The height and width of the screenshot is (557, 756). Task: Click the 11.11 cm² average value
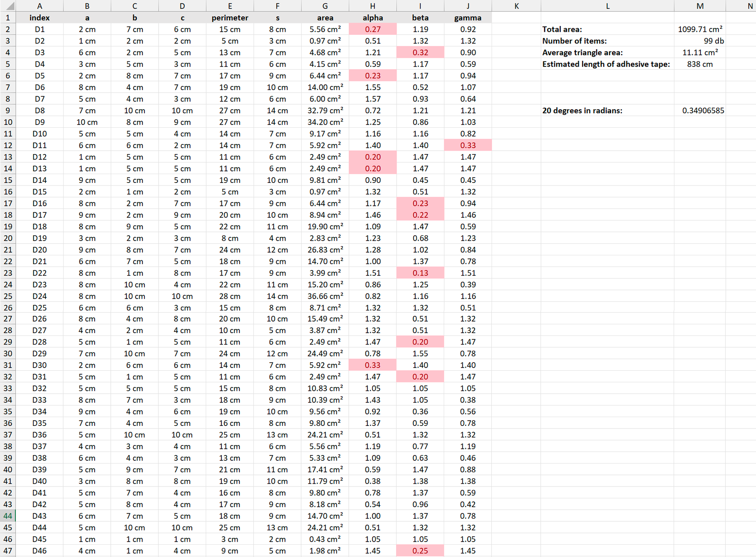[700, 53]
